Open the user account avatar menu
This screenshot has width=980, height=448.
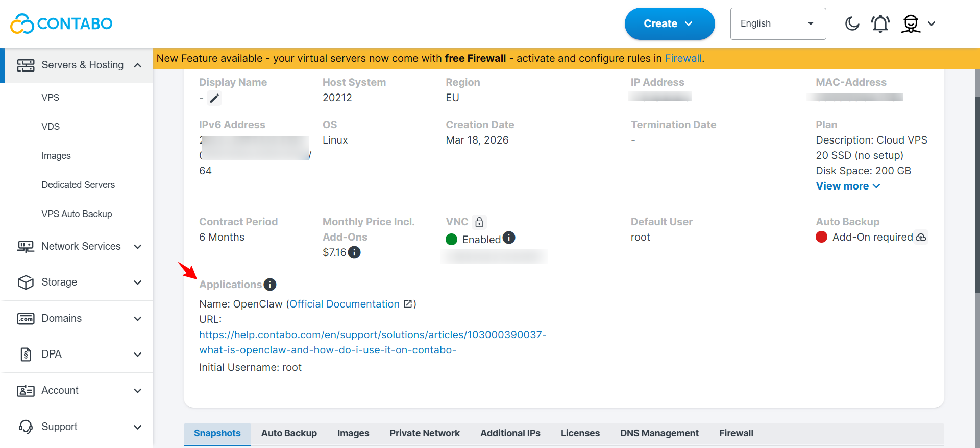pos(911,23)
